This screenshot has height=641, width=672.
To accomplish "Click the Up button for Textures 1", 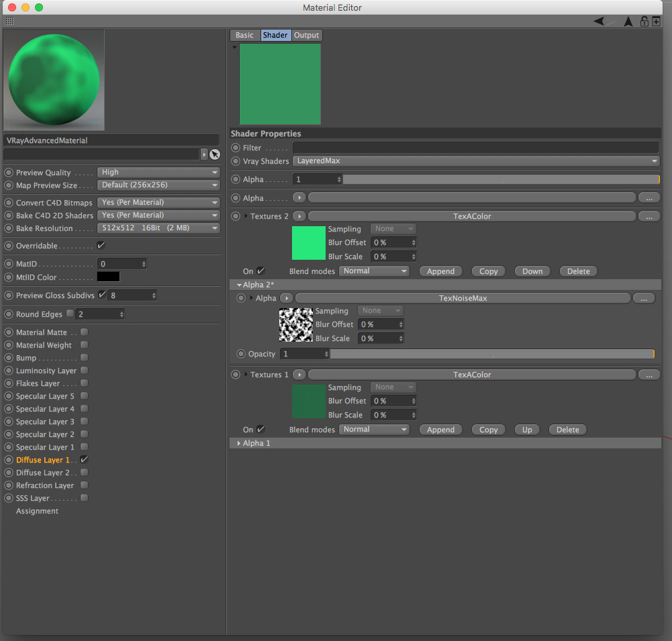I will tap(527, 430).
